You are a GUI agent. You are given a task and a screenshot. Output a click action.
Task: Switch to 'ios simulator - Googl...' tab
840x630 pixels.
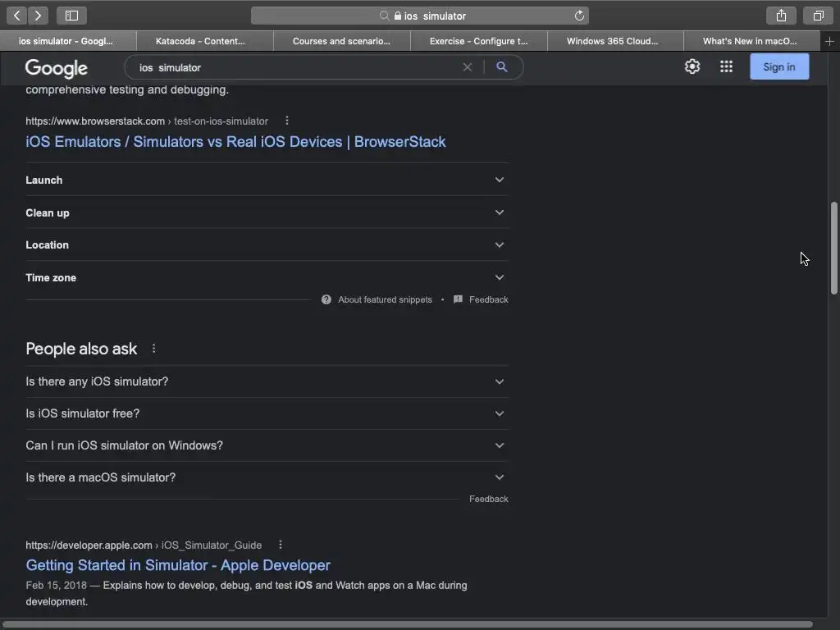click(x=68, y=41)
